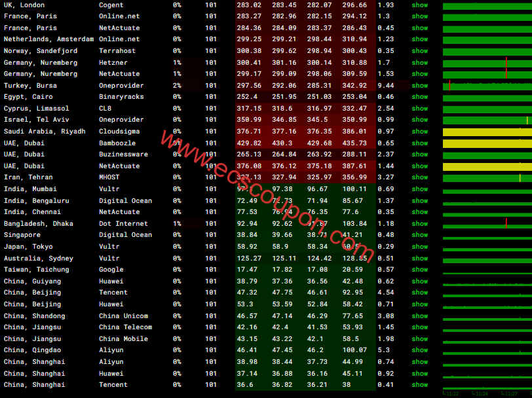
Task: Click 'show' for France, Paris Online.net row
Action: click(420, 16)
